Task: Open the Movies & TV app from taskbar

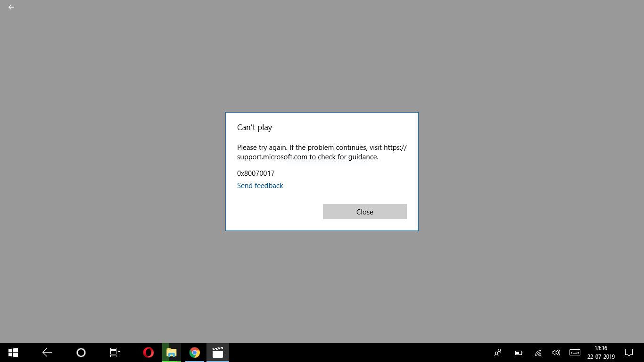Action: 217,352
